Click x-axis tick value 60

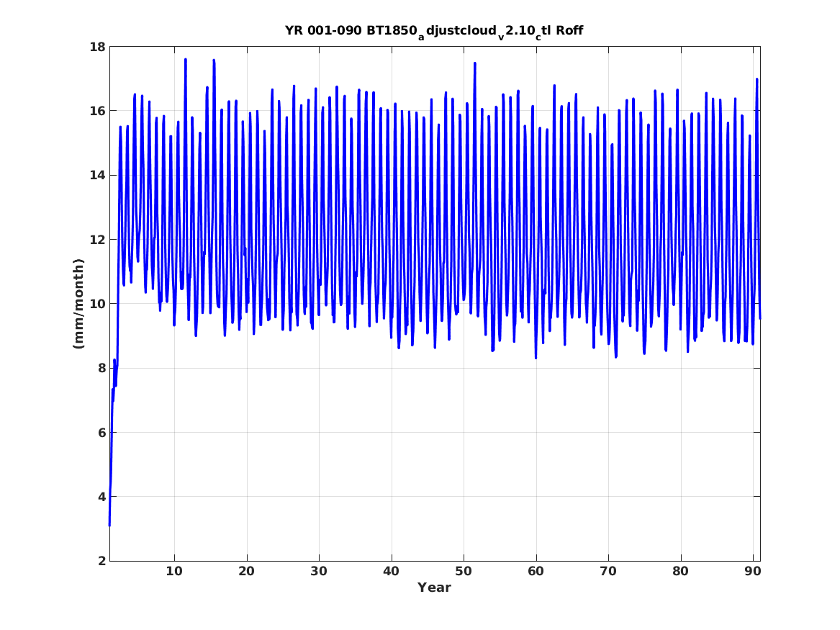pyautogui.click(x=536, y=572)
